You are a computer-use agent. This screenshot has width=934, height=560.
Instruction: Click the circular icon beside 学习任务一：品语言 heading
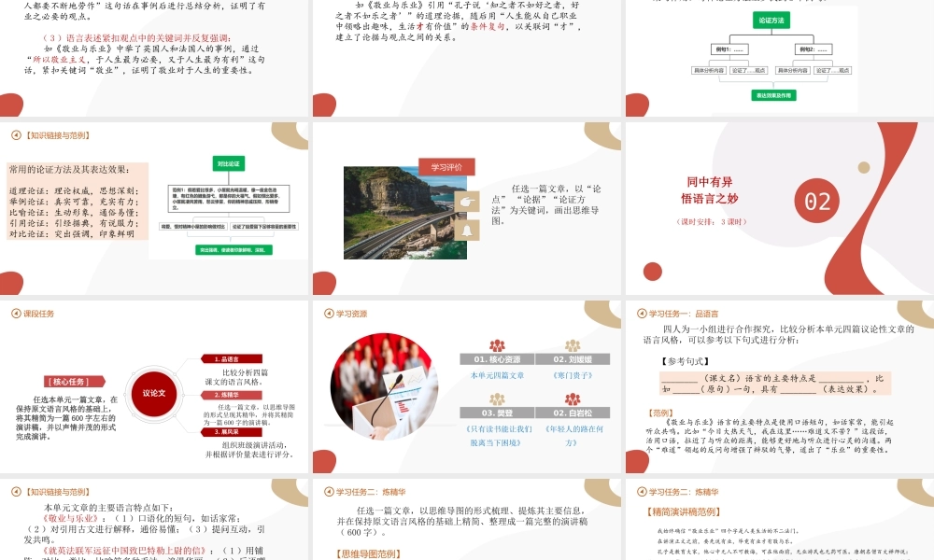(x=642, y=314)
